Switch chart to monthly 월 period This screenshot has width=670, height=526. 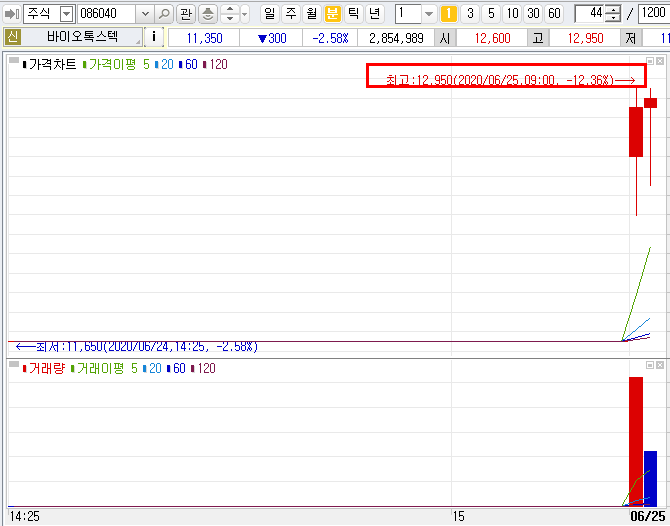click(311, 14)
